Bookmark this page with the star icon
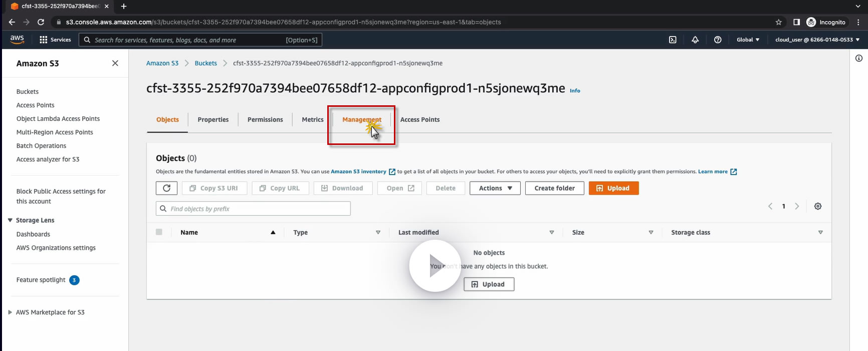The height and width of the screenshot is (351, 868). click(778, 22)
